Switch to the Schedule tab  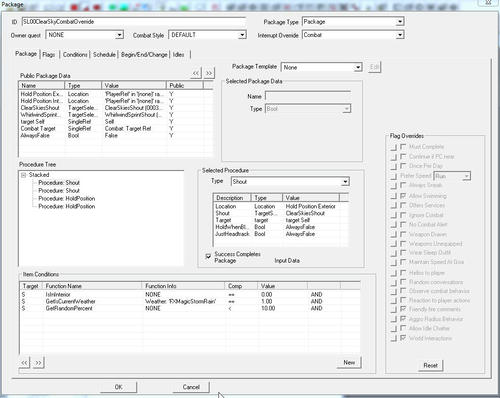[x=104, y=54]
